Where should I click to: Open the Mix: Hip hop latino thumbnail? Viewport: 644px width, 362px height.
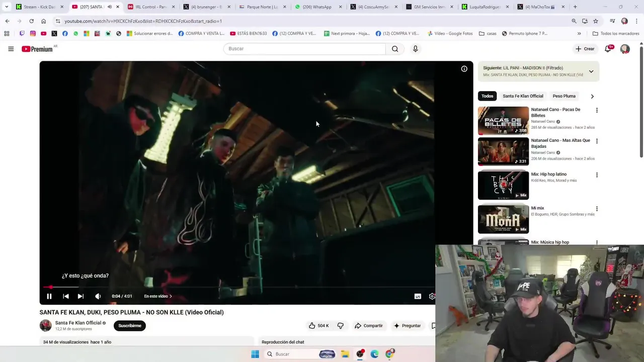pos(503,185)
